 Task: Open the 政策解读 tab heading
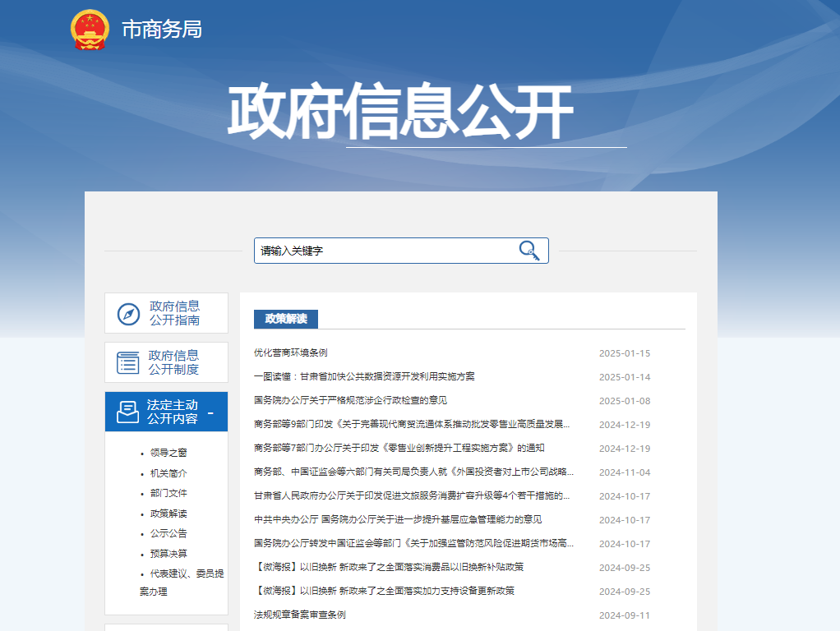click(x=286, y=319)
